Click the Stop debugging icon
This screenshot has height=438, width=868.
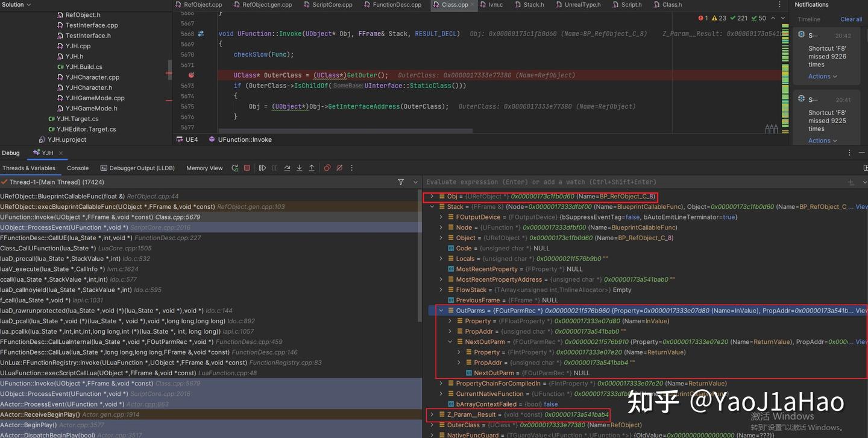pyautogui.click(x=247, y=168)
